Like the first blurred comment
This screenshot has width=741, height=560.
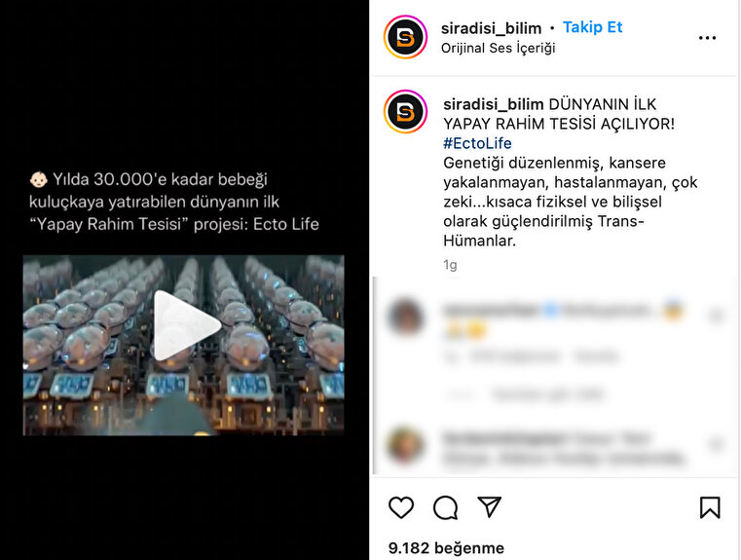click(716, 316)
